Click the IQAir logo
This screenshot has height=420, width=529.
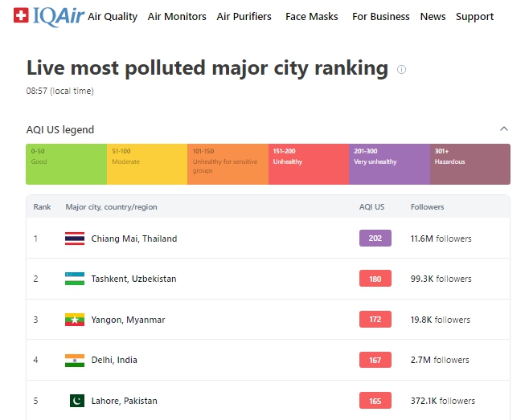coord(47,15)
